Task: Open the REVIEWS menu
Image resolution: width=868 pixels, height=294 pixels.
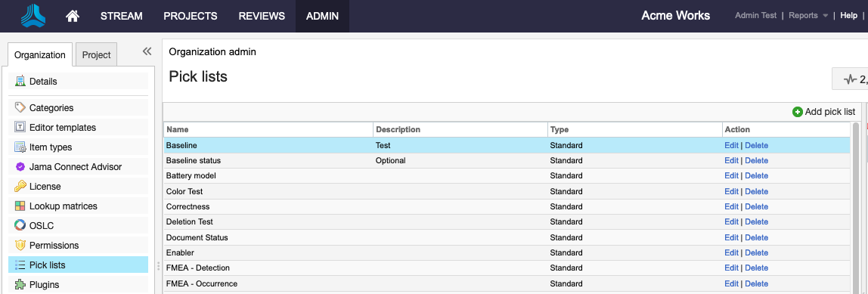Action: [x=262, y=16]
